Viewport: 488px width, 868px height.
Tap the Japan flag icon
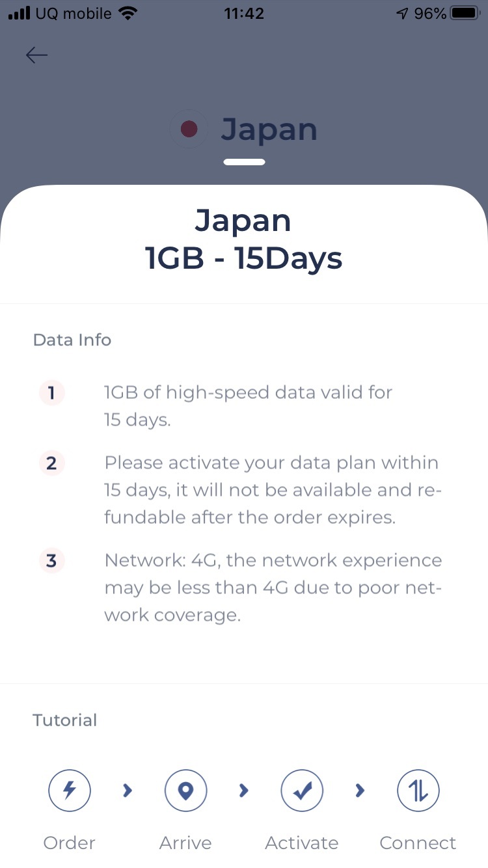point(189,129)
